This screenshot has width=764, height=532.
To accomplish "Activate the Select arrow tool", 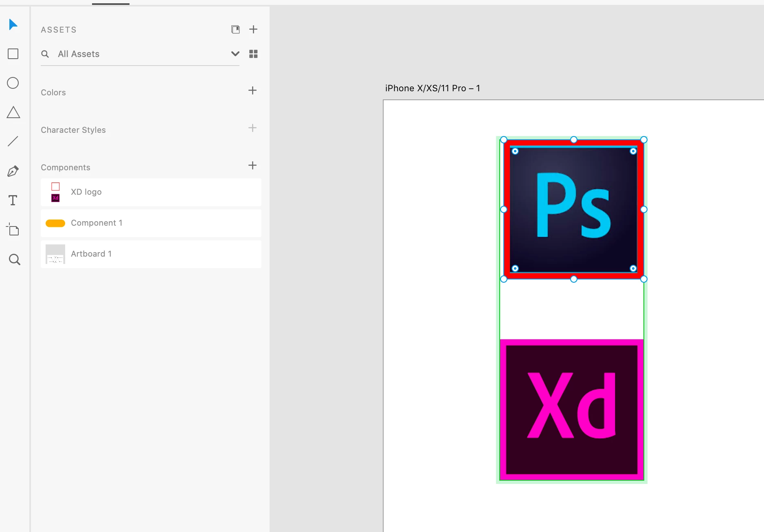I will (x=13, y=24).
